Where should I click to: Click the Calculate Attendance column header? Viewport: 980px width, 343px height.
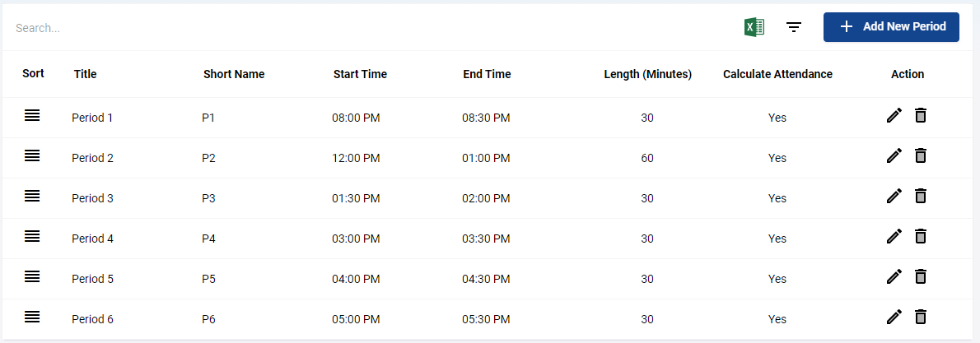[x=777, y=74]
